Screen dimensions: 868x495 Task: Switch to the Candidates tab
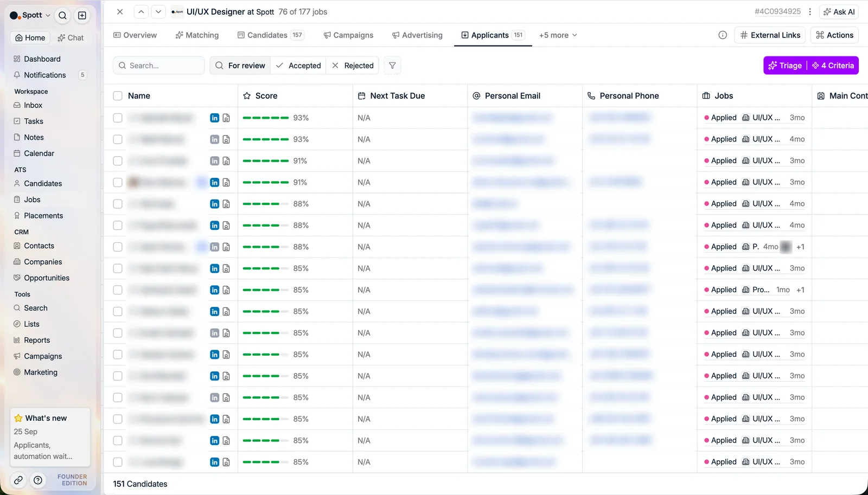[x=271, y=35]
